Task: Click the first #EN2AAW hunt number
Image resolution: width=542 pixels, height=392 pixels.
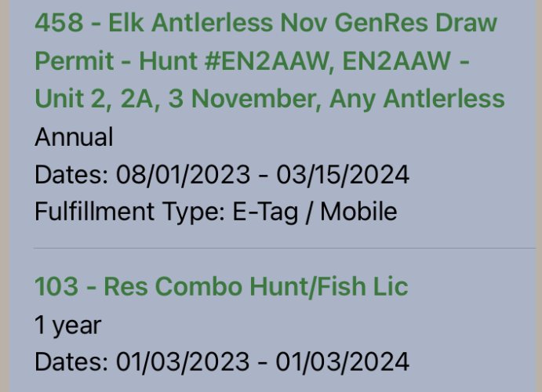Action: pos(269,61)
